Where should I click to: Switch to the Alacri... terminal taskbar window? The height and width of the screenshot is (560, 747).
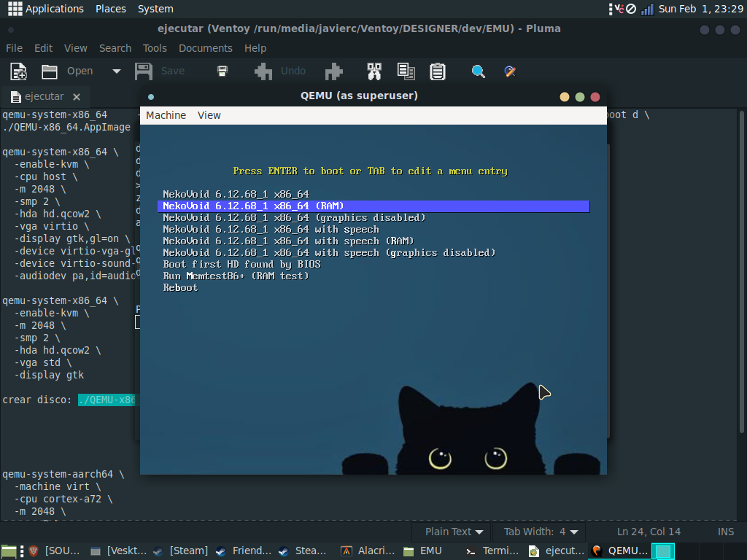click(368, 551)
